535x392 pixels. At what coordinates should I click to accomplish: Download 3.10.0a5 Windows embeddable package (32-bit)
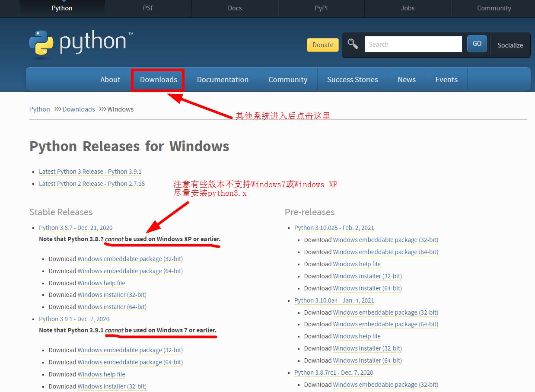coord(385,240)
